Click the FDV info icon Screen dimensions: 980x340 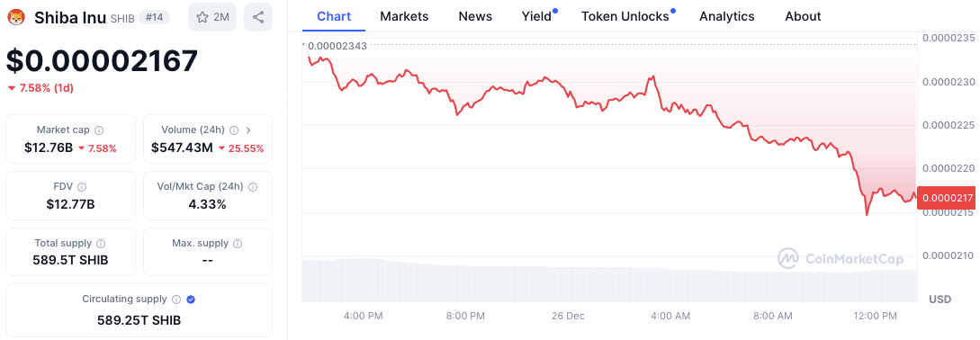pyautogui.click(x=82, y=187)
